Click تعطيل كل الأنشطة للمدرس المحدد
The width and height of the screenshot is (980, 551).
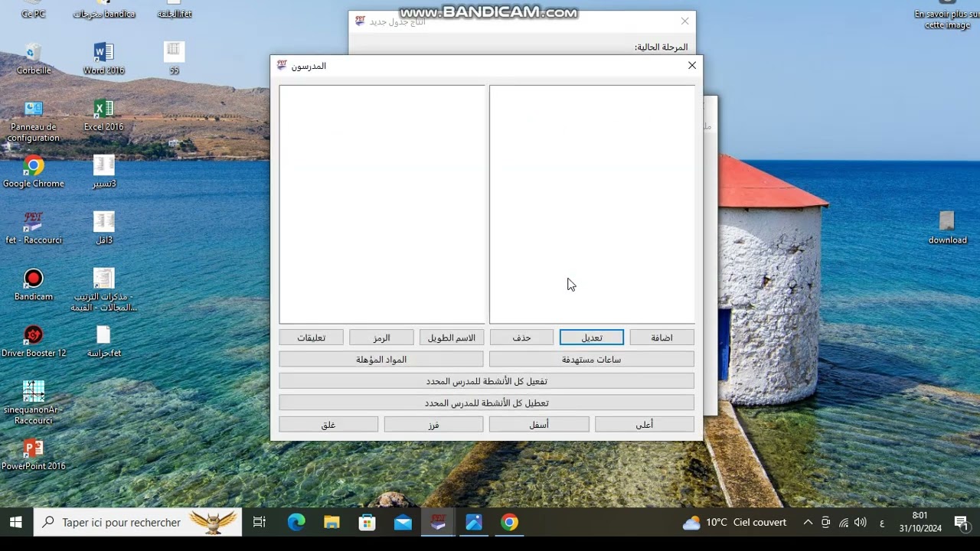pos(487,403)
